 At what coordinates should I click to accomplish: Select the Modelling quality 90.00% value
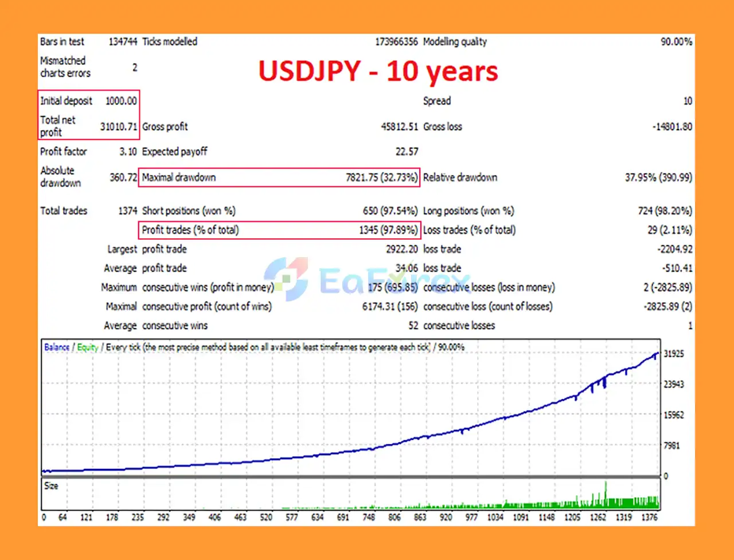tap(676, 42)
